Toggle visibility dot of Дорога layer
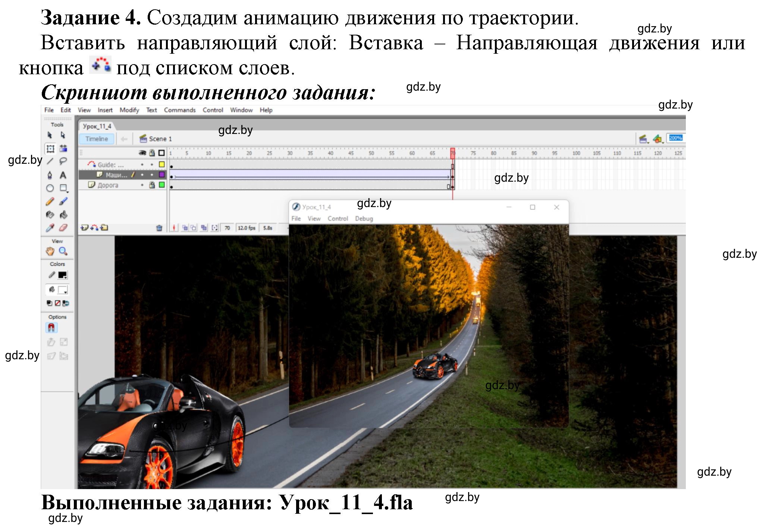 click(x=142, y=185)
